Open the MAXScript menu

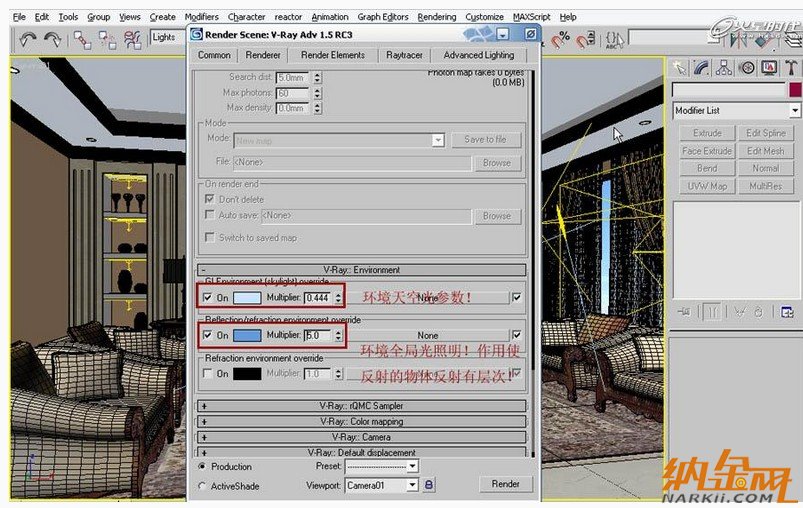tap(532, 17)
